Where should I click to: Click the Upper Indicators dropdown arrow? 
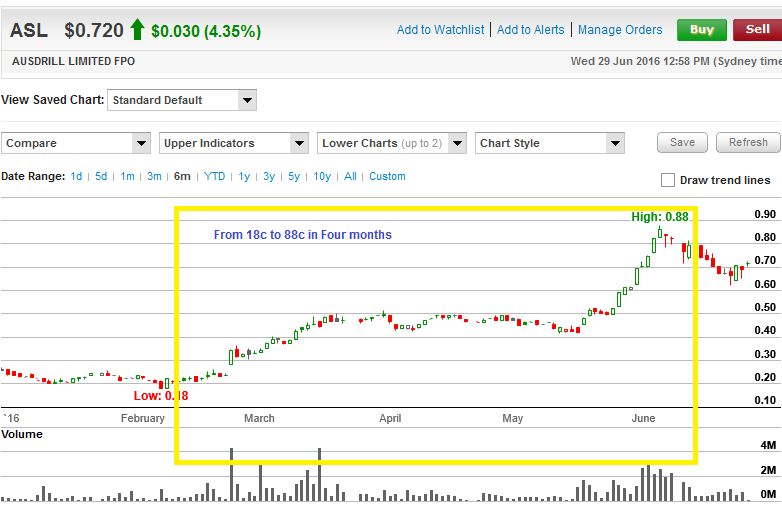point(299,143)
